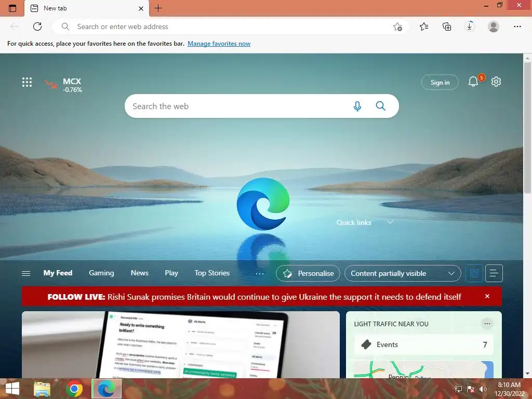532x399 pixels.
Task: Open the Follow Live Rishi Sunak headline
Action: (254, 297)
